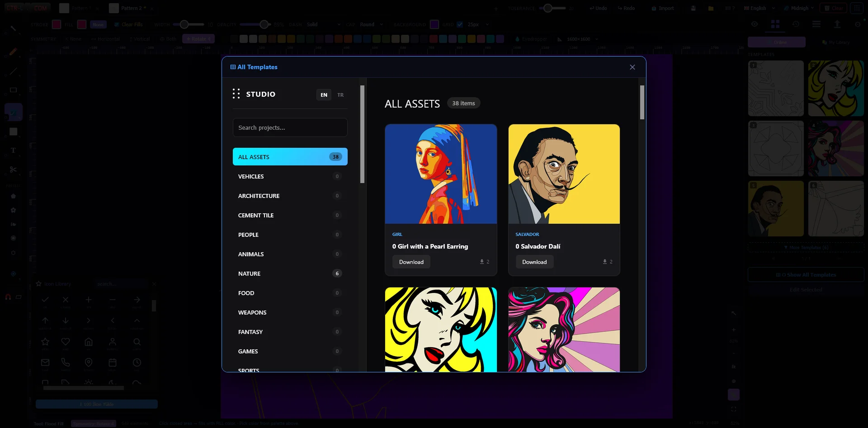Open the history panel icon
The height and width of the screenshot is (428, 868).
coord(796,24)
